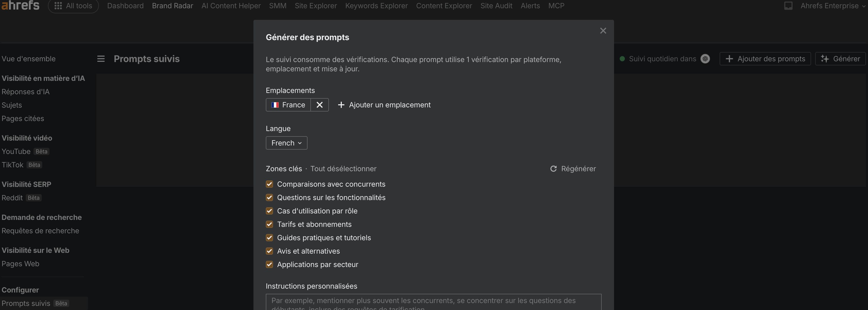The image size is (868, 310).
Task: Click Tout désélectionner link
Action: [x=343, y=168]
